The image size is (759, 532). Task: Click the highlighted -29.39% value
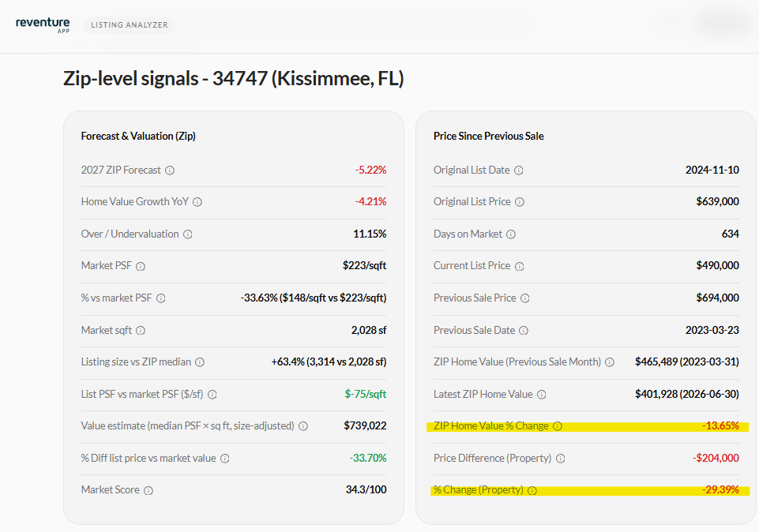pyautogui.click(x=721, y=490)
